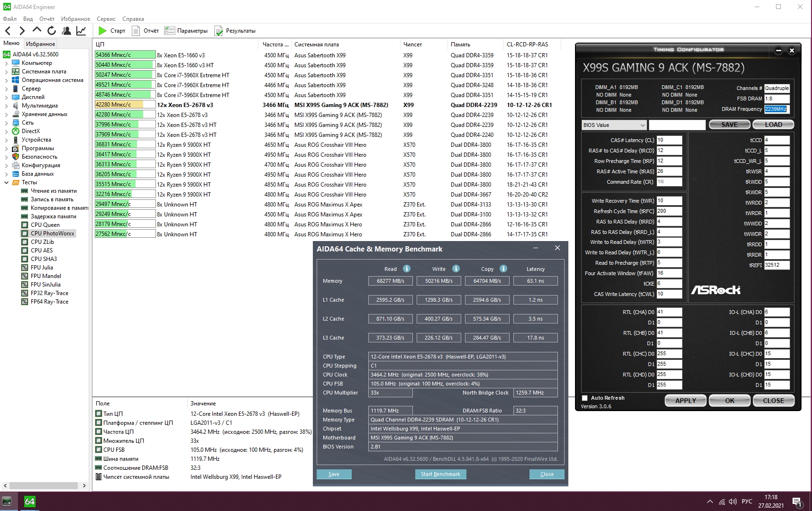The height and width of the screenshot is (511, 812).
Task: Go back with the toolbar left arrow
Action: coord(8,31)
